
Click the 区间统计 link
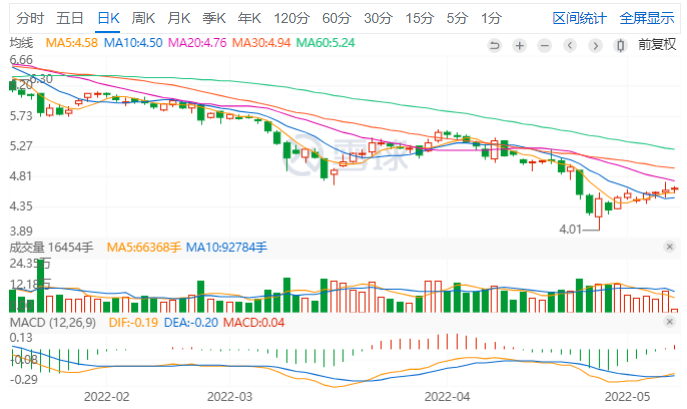coord(581,18)
